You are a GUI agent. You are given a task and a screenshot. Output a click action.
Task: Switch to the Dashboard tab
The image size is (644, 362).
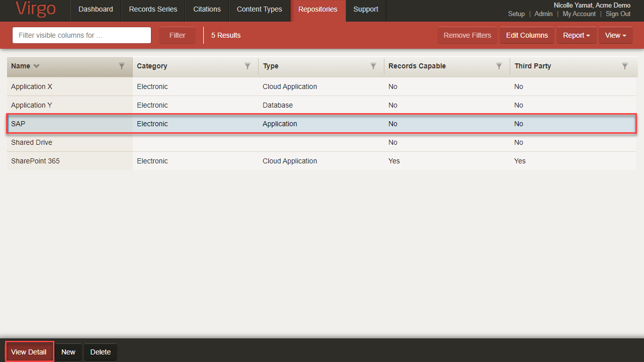(x=96, y=9)
